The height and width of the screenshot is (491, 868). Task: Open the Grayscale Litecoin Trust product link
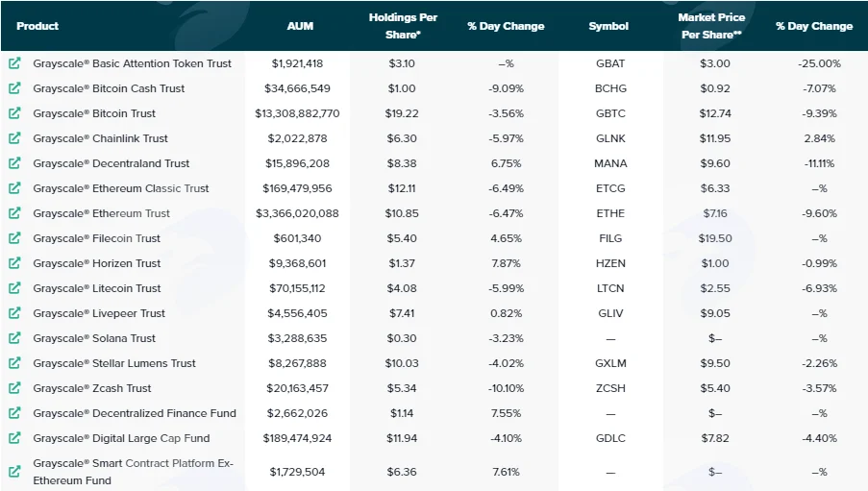point(97,288)
